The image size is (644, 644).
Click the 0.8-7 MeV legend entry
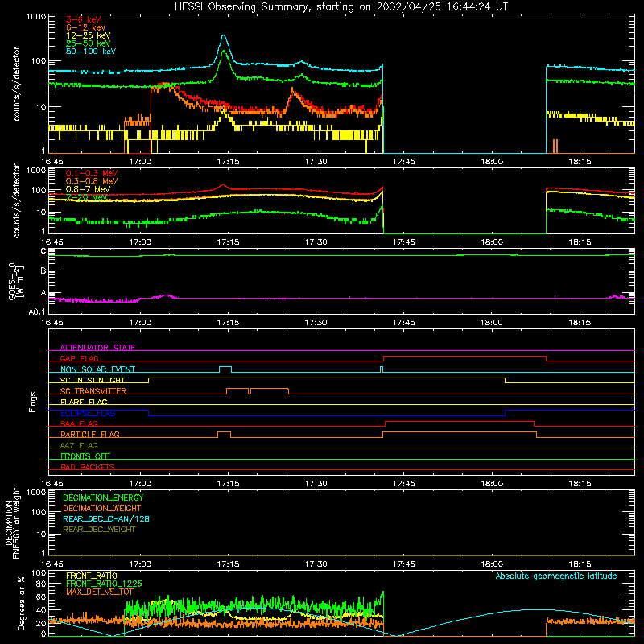[88, 189]
